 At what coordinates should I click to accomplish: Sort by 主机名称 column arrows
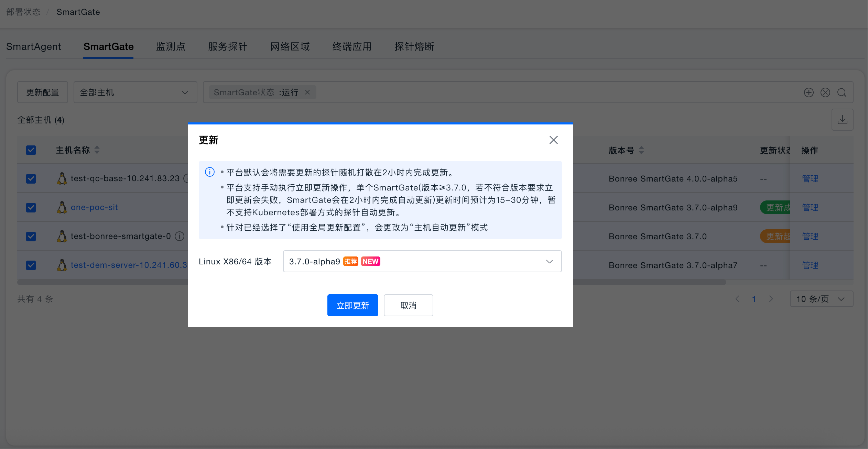coord(97,150)
